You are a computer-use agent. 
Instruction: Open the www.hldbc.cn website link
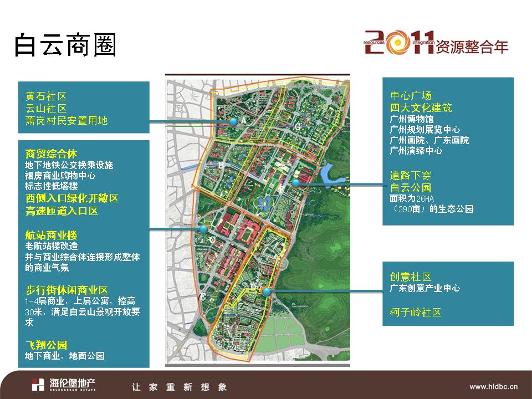pos(493,386)
